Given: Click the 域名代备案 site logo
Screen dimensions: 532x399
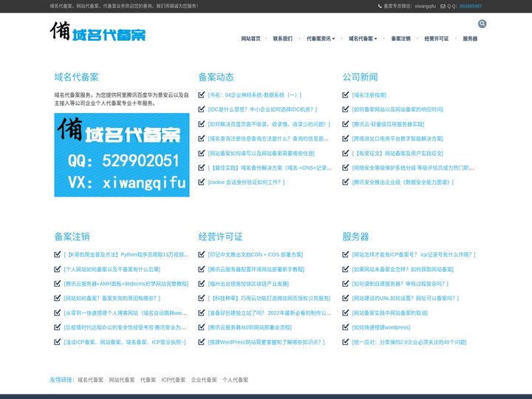Looking at the screenshot, I should point(98,31).
